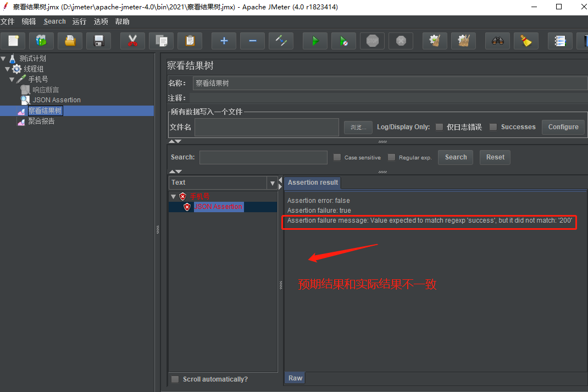The image size is (588, 392).
Task: Focus the 文件名 filename field
Action: click(x=267, y=127)
